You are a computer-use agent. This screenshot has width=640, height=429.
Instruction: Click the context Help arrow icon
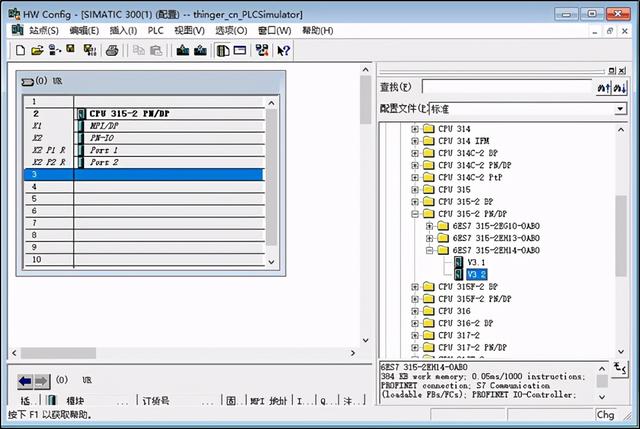point(284,50)
